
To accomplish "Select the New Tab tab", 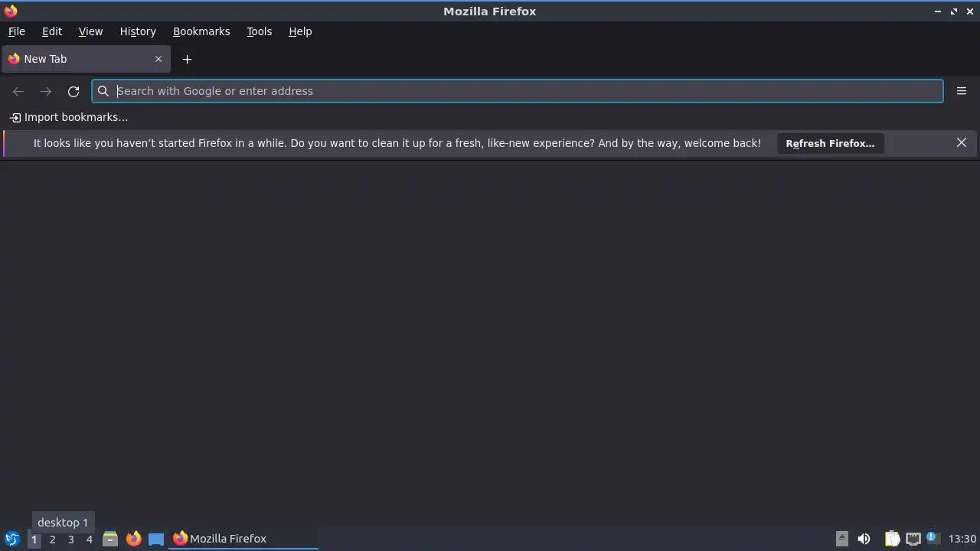I will click(x=85, y=59).
